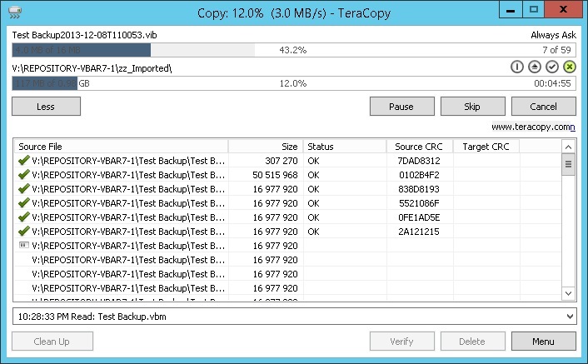Skip the current file
Viewport: 588px width, 364px height.
(472, 107)
